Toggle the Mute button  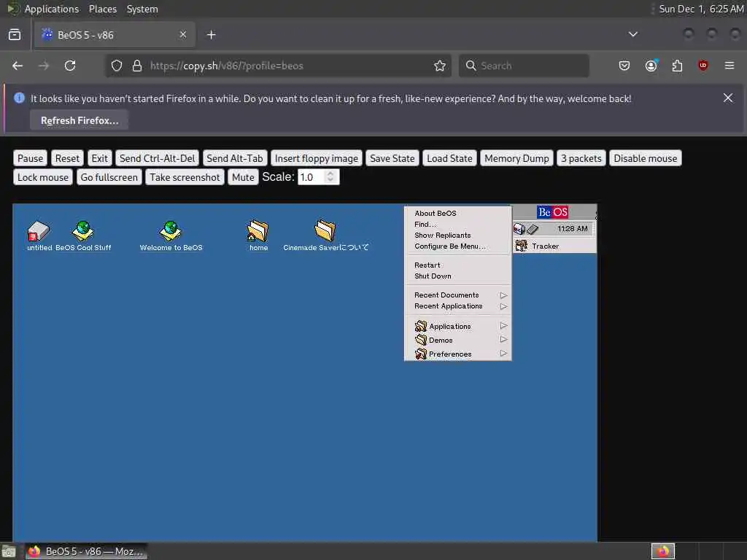243,177
